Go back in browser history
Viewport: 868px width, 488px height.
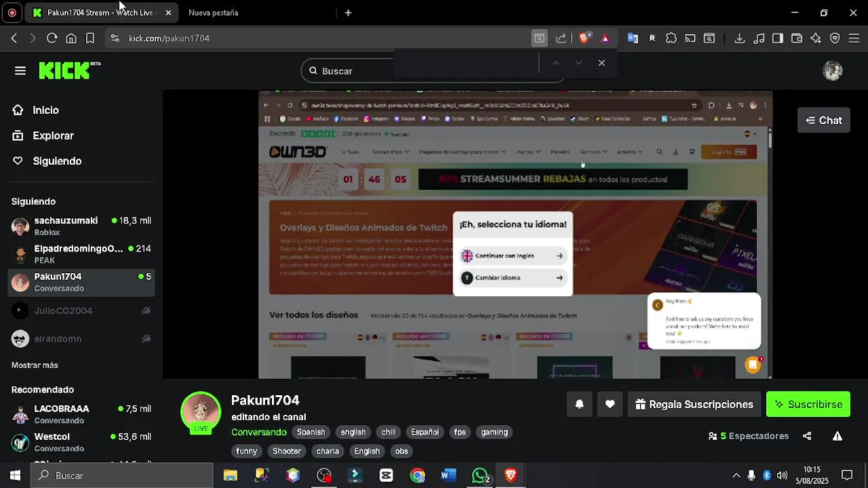[14, 39]
